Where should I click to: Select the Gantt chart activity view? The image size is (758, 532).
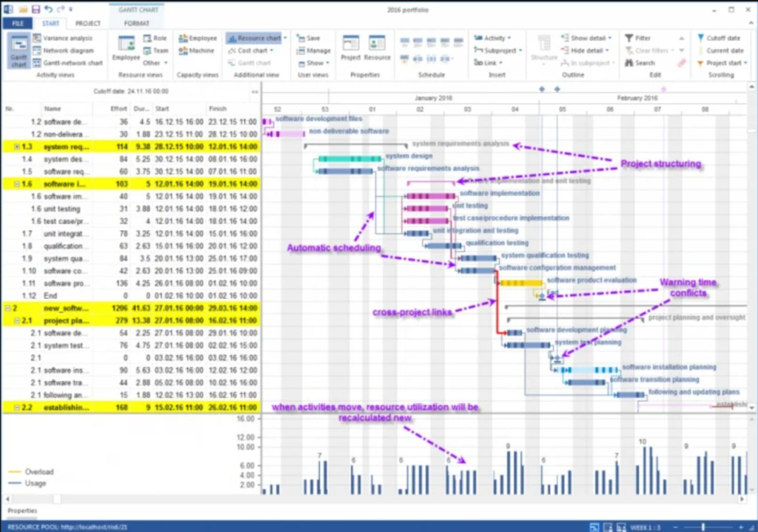(18, 51)
